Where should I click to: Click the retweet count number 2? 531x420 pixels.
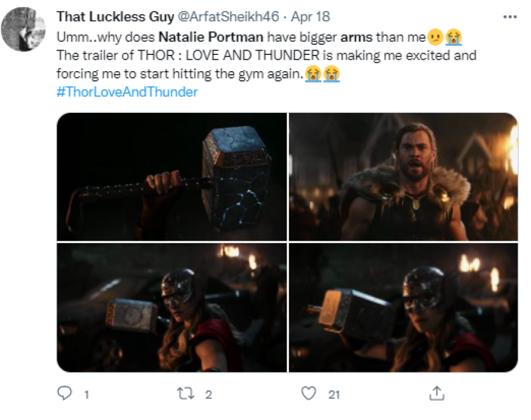coord(209,395)
